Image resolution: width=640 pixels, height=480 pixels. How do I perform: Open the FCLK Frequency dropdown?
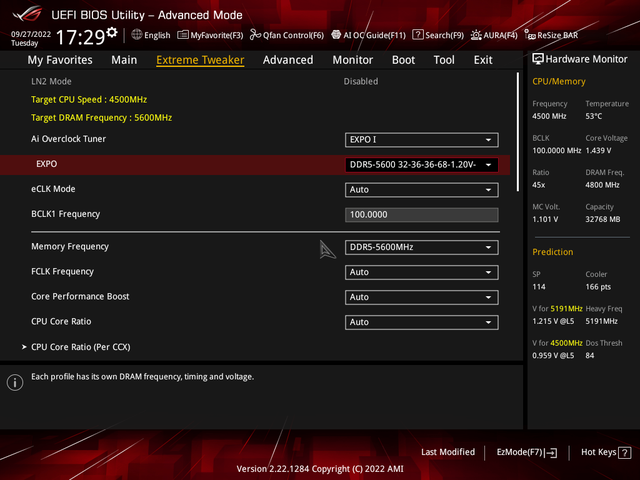coord(421,272)
